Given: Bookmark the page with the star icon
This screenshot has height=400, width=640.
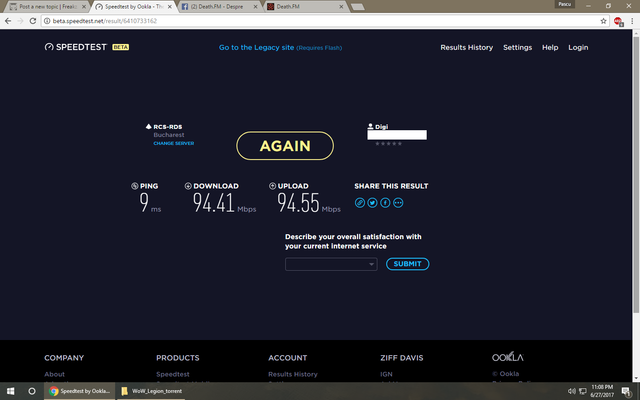Looking at the screenshot, I should pyautogui.click(x=603, y=21).
